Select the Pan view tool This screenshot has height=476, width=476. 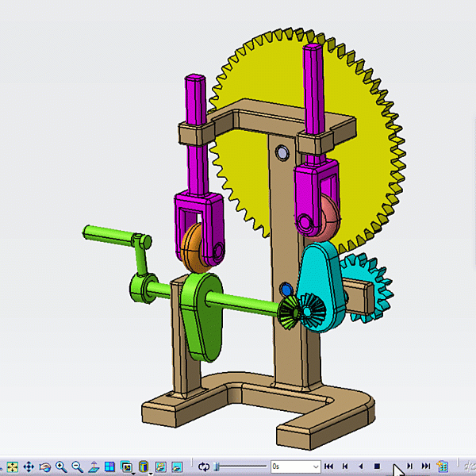(x=29, y=466)
